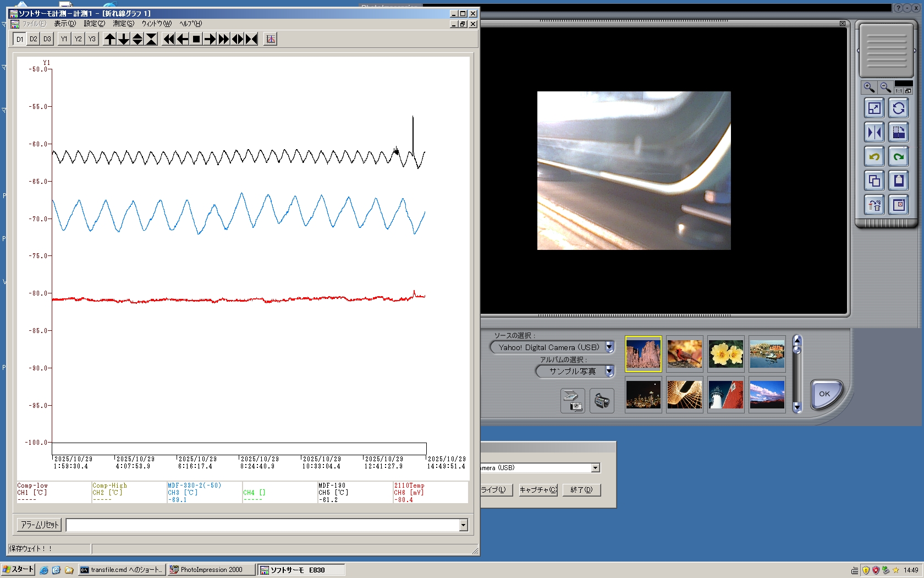This screenshot has height=578, width=924.
Task: Open the 設定(Z) menu
Action: click(94, 24)
